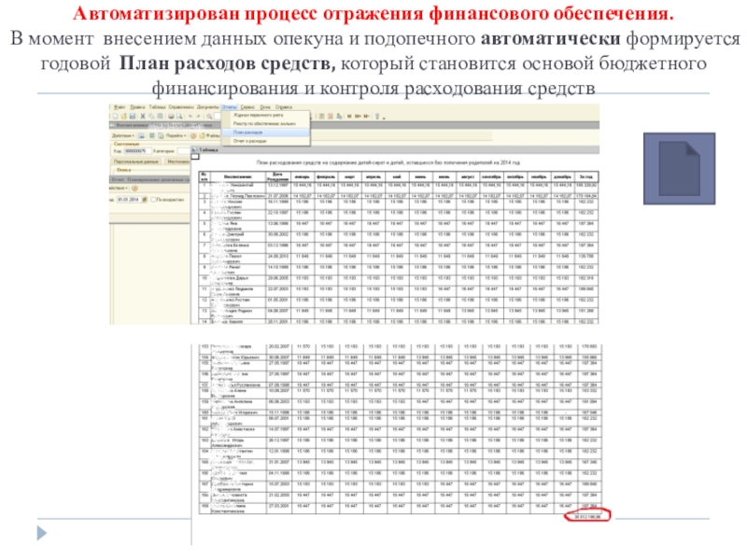Open the Сервис menu

pos(247,107)
